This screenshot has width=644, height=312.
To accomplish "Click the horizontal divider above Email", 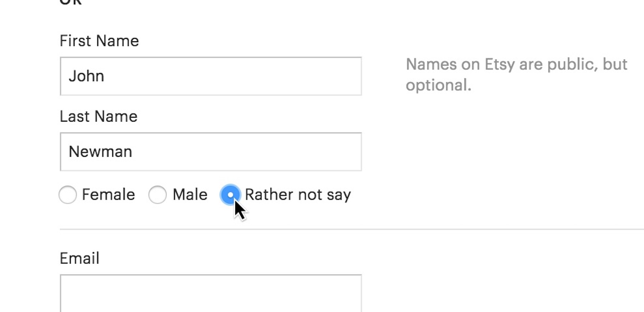I will tap(329, 229).
